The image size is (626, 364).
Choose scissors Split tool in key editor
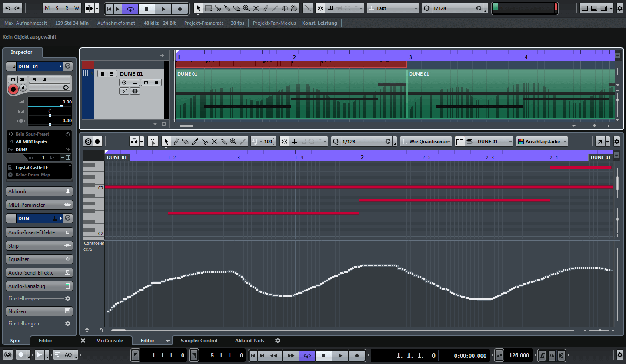205,142
